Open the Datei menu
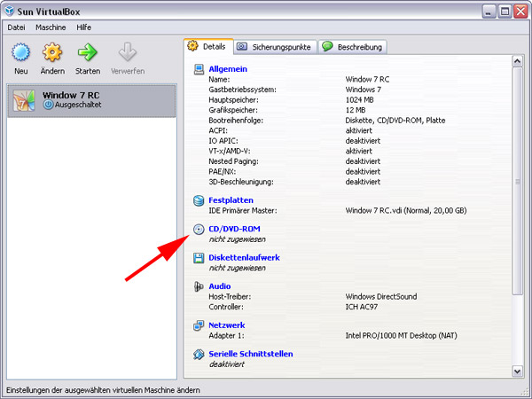Viewport: 532px width, 399px height. (16, 27)
